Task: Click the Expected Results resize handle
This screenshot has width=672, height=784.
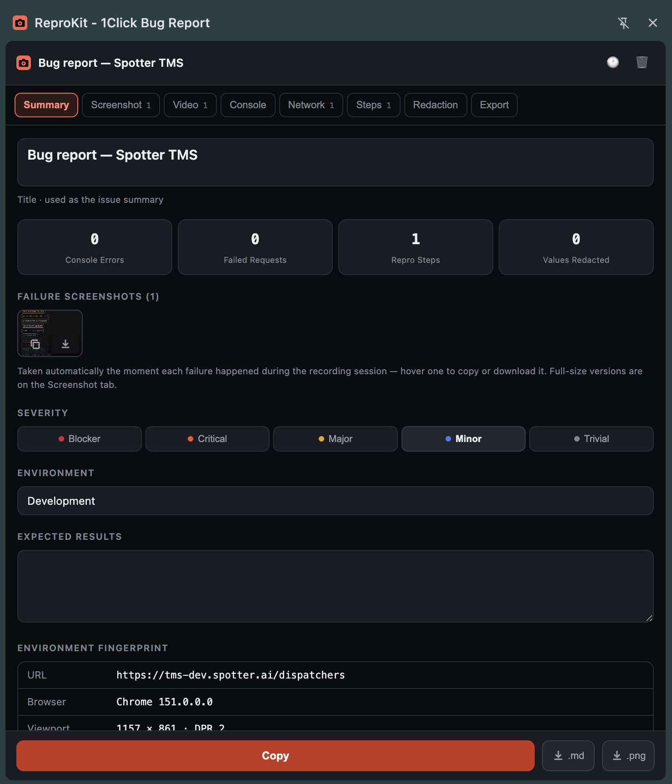Action: coord(649,618)
